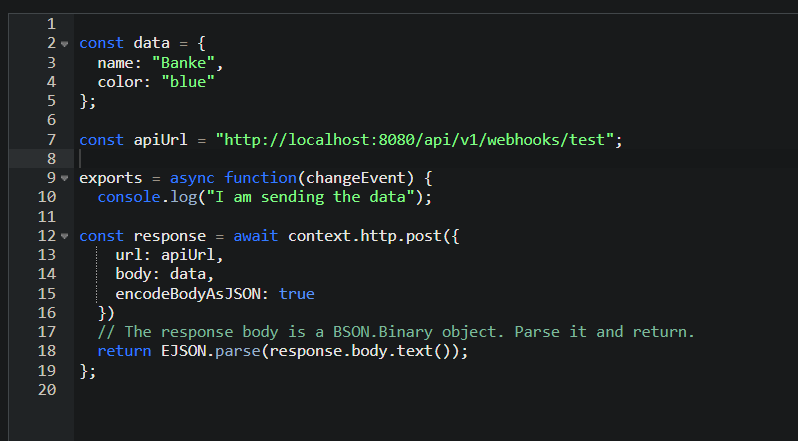Screen dimensions: 798x441
Task: Place cursor on empty line 8
Action: pos(300,159)
